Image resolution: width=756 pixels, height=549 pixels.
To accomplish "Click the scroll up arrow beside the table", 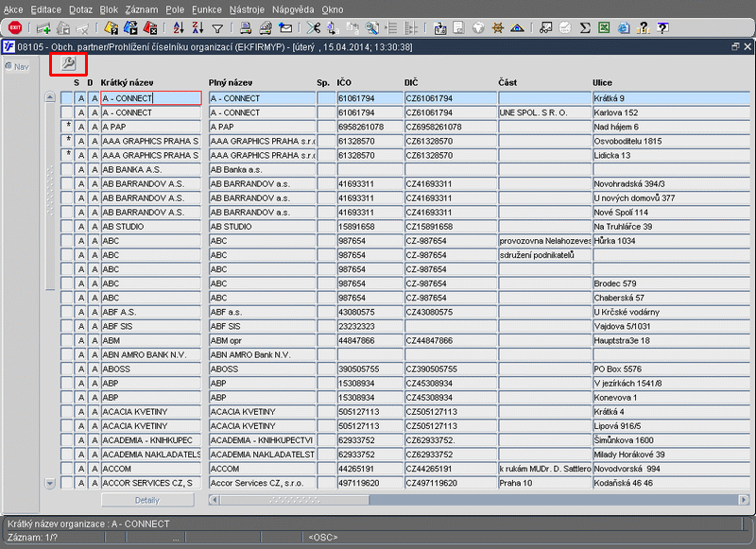I will (x=50, y=97).
